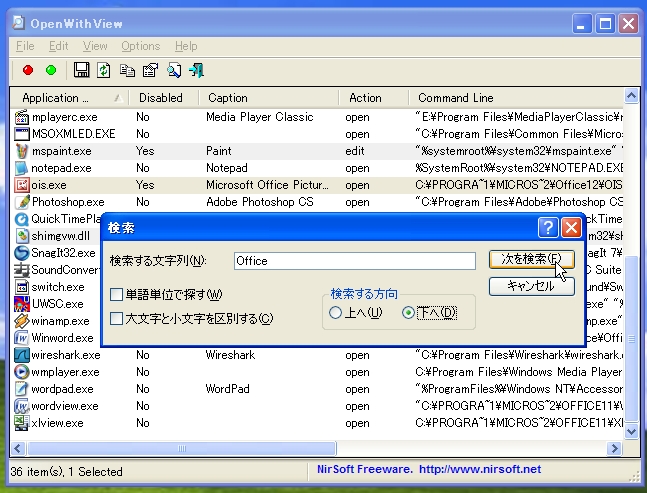Open the File menu
This screenshot has height=493, width=647.
tap(25, 46)
